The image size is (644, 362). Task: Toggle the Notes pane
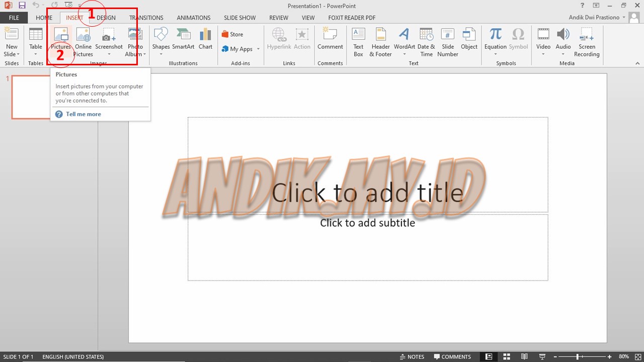click(412, 356)
